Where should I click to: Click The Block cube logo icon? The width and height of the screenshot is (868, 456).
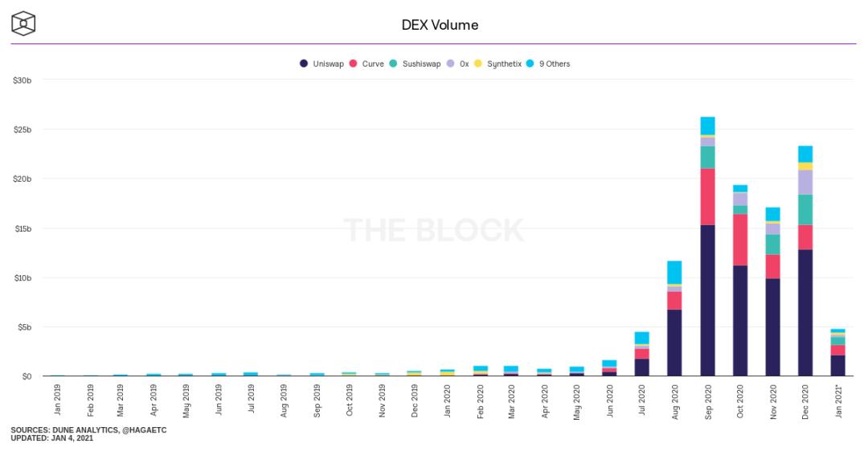[x=23, y=24]
